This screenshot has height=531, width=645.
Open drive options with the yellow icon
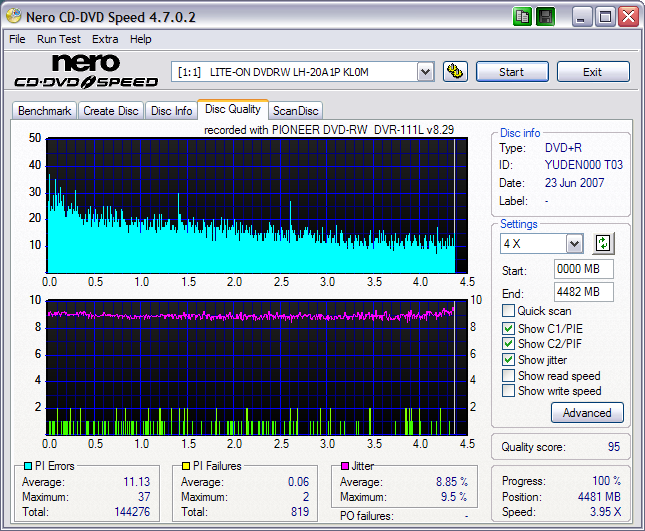tap(455, 72)
